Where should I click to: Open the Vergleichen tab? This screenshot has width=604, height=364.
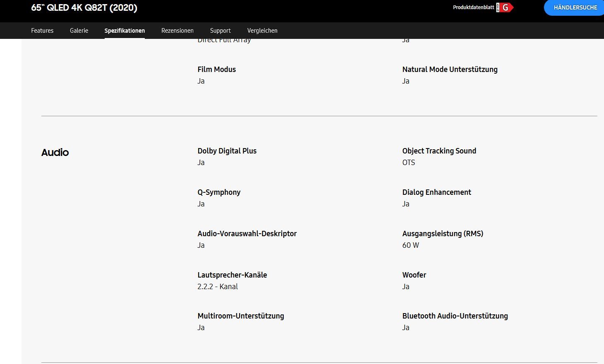pyautogui.click(x=262, y=31)
